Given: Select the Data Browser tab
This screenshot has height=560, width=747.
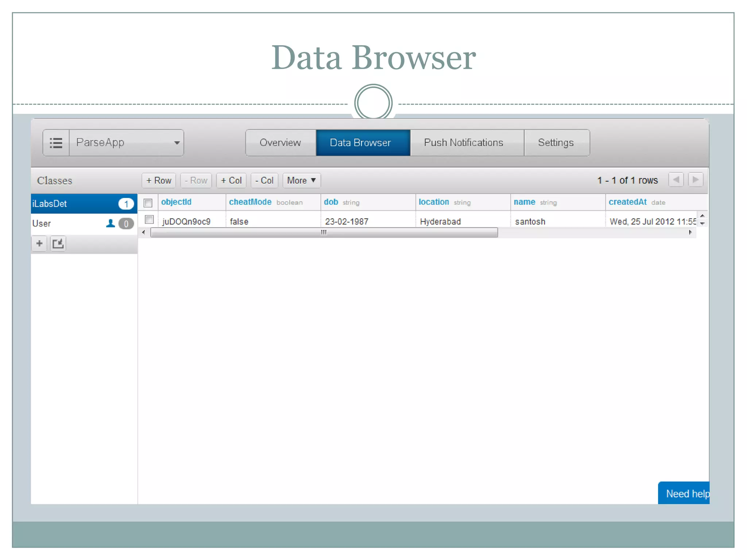Looking at the screenshot, I should click(363, 143).
